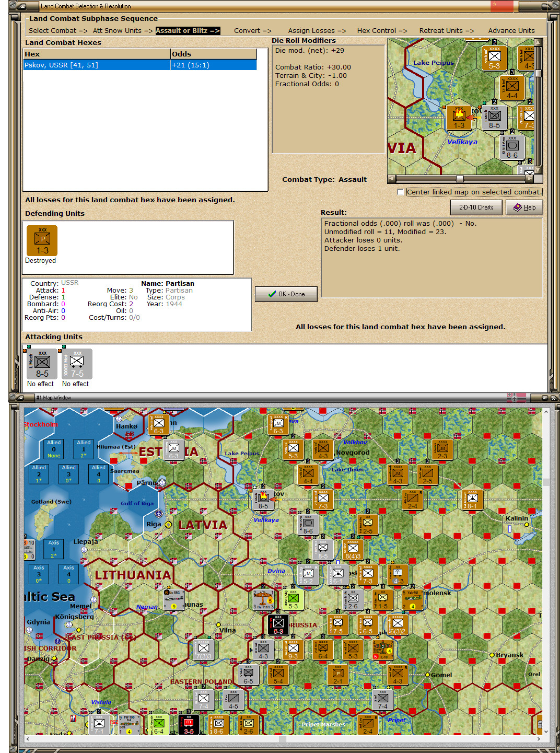560x753 pixels.
Task: Click linked map scroll down arrow
Action: 538,170
